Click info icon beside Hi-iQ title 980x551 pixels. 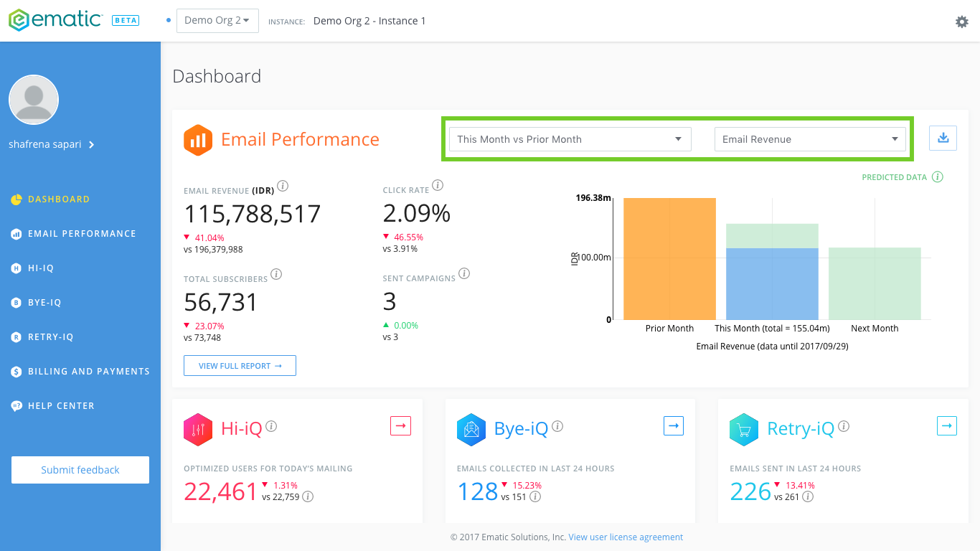point(271,426)
